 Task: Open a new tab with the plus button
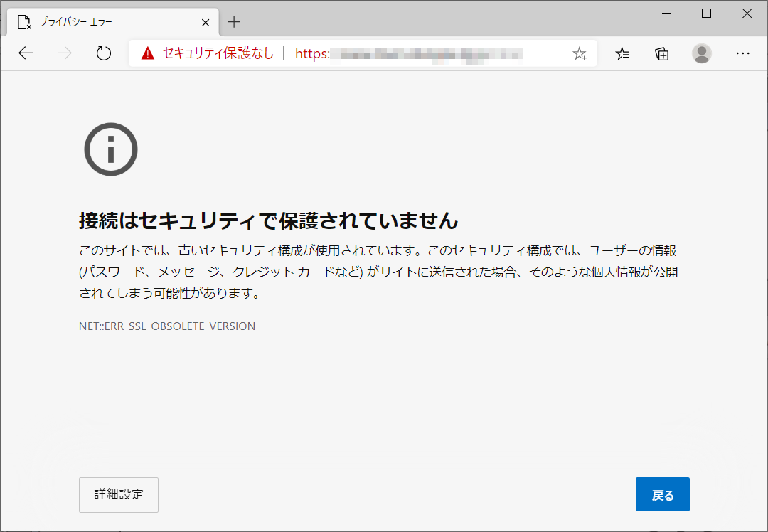pyautogui.click(x=234, y=22)
